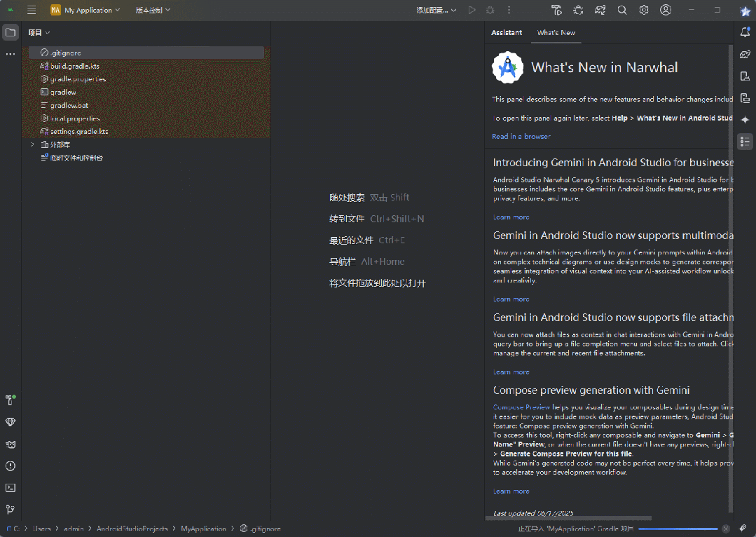Click admin in breadcrumb path
This screenshot has height=537, width=756.
tap(74, 529)
